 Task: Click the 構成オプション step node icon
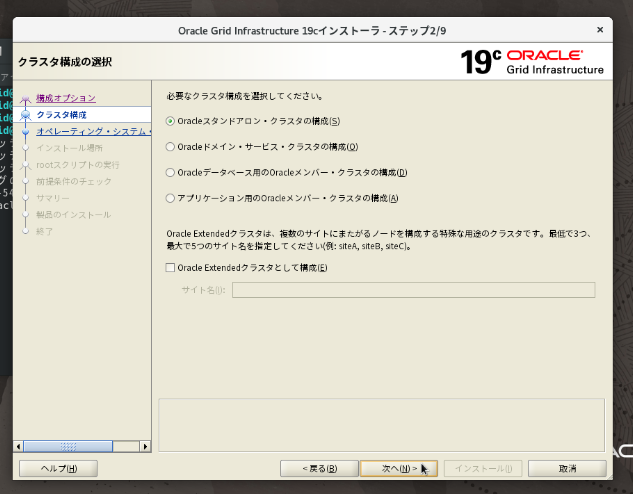tap(25, 99)
